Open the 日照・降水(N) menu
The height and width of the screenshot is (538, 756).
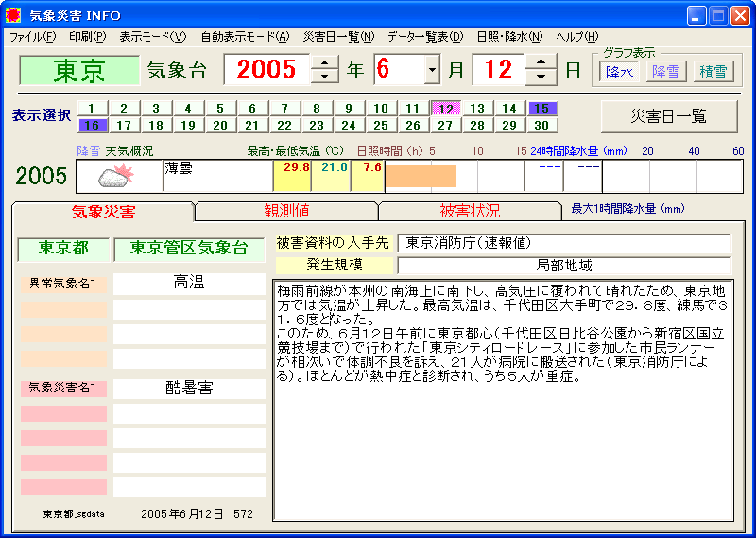pyautogui.click(x=509, y=37)
